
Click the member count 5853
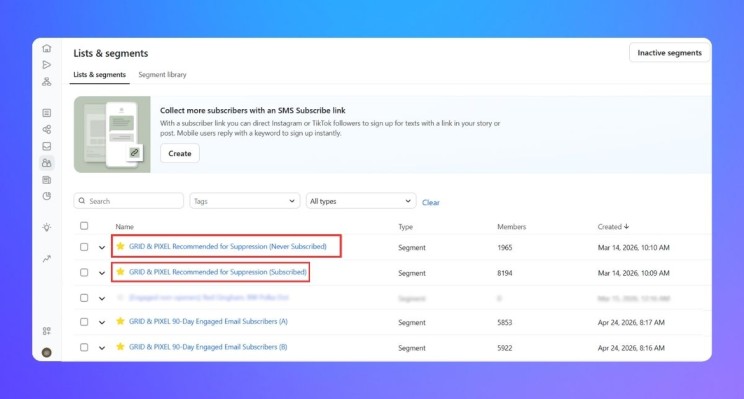click(504, 322)
